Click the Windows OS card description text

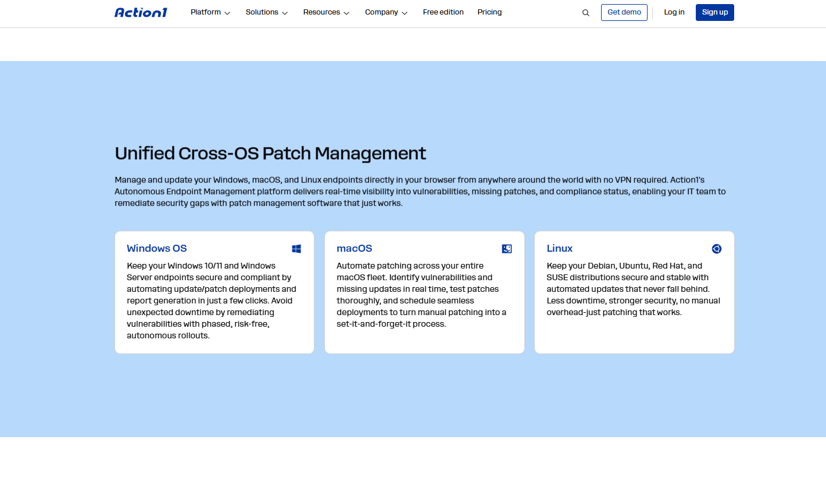click(212, 301)
